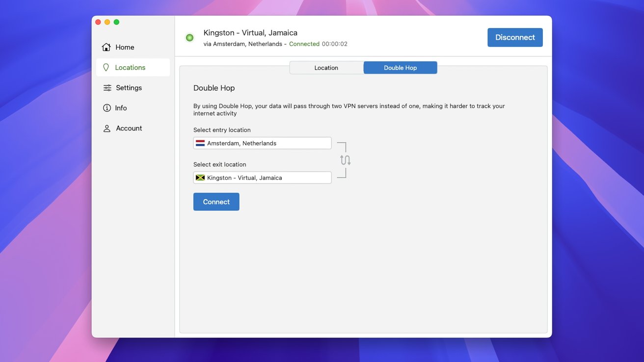
Task: Select the Double Hop tab
Action: tap(400, 68)
